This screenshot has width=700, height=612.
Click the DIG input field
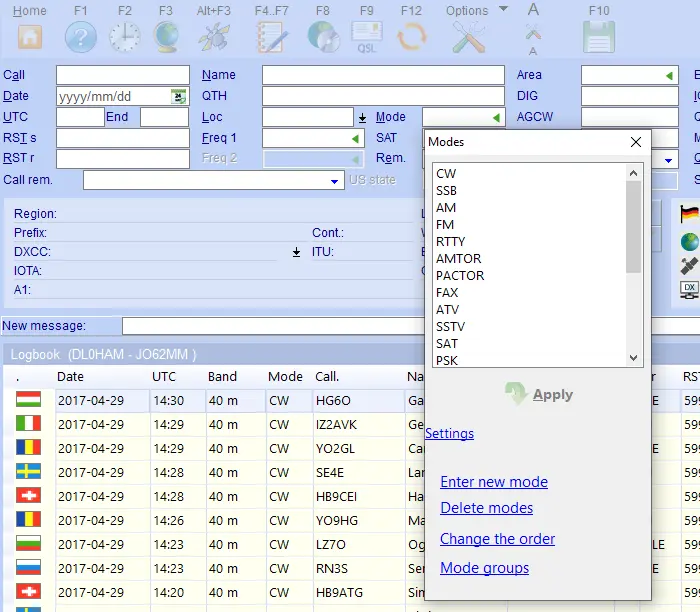[x=630, y=96]
